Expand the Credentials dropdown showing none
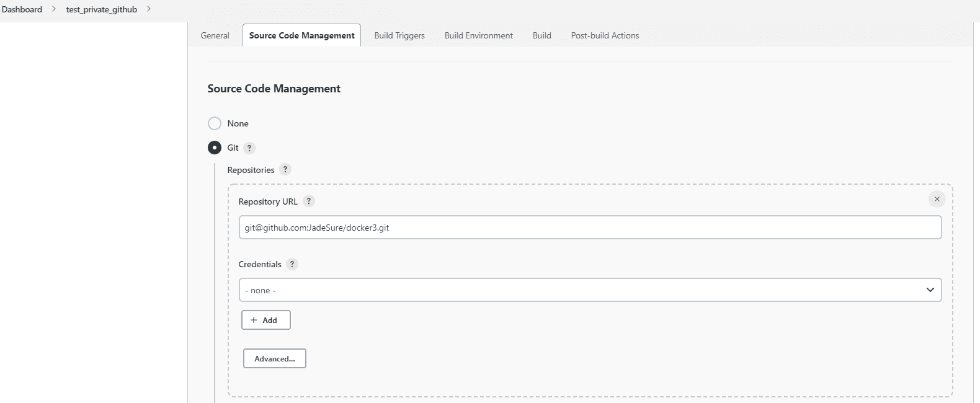 pyautogui.click(x=589, y=290)
